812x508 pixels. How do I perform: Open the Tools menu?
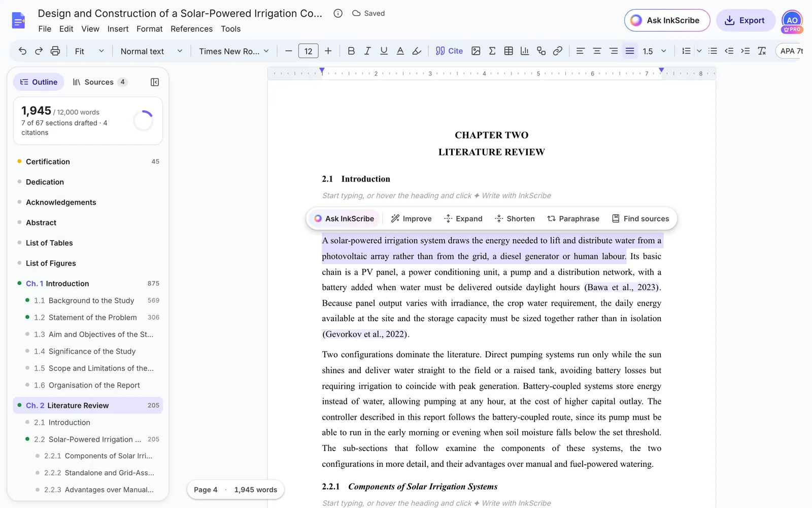tap(230, 29)
